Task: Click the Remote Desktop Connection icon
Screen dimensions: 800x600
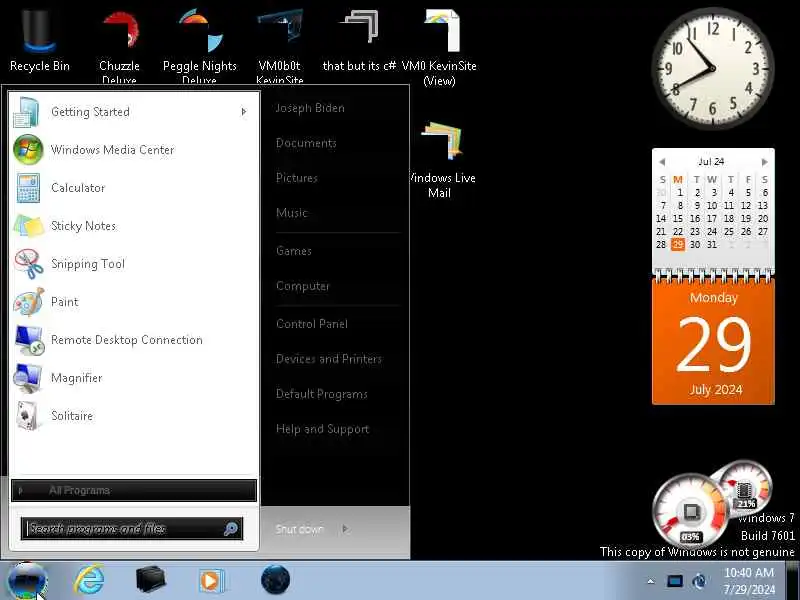Action: (x=29, y=340)
